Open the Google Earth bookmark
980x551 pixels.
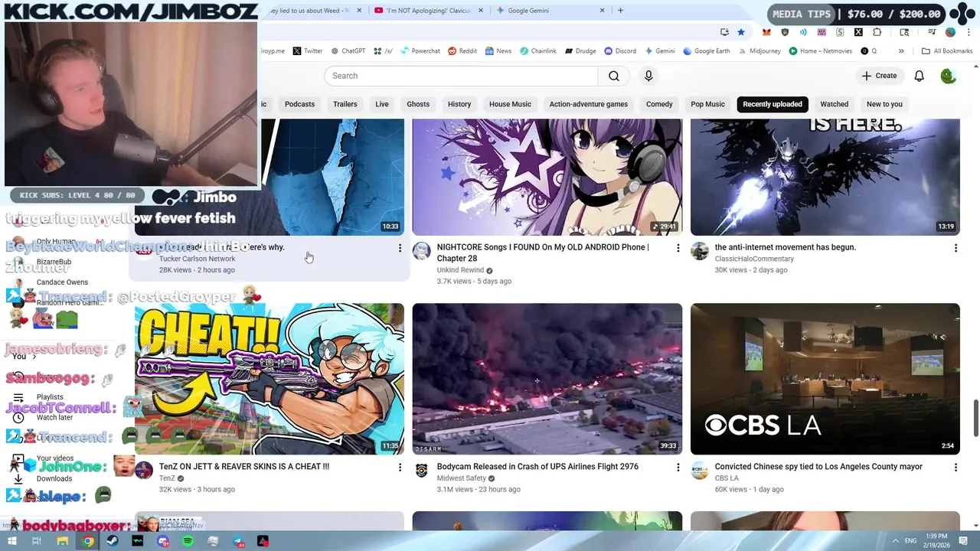pyautogui.click(x=707, y=51)
